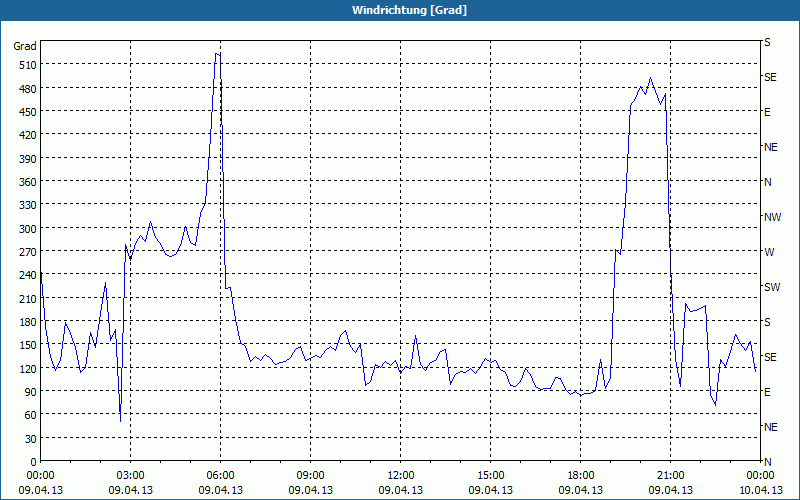Click the chart title Windrichtung [Grad]
The height and width of the screenshot is (500, 800).
tap(409, 10)
